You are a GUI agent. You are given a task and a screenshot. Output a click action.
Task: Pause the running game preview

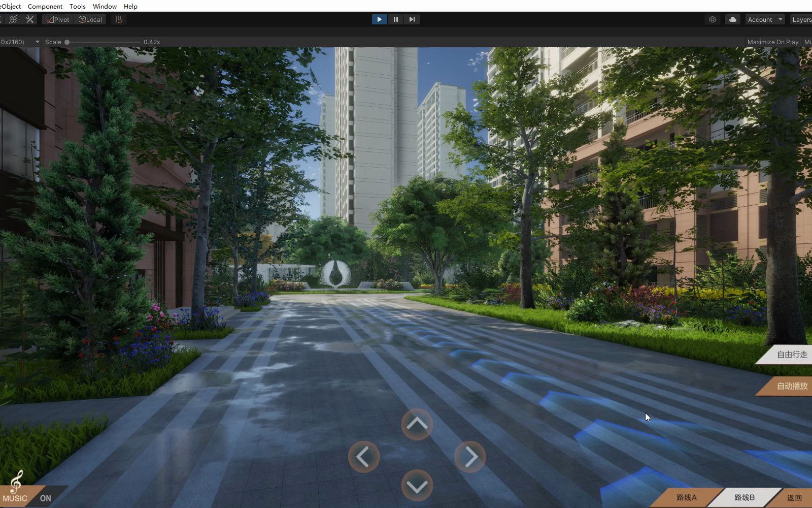[x=395, y=19]
